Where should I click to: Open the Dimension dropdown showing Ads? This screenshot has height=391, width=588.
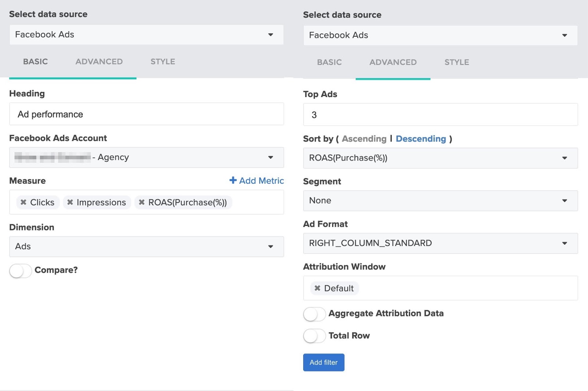pos(146,247)
